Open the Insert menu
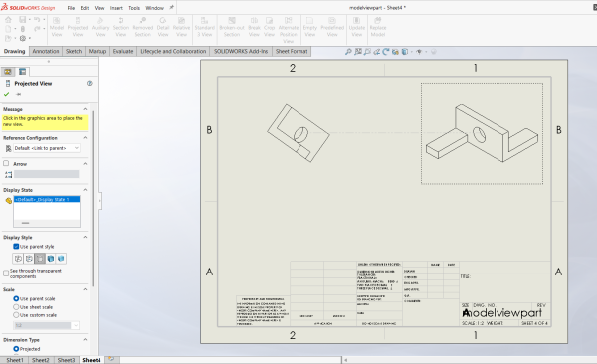 [116, 8]
